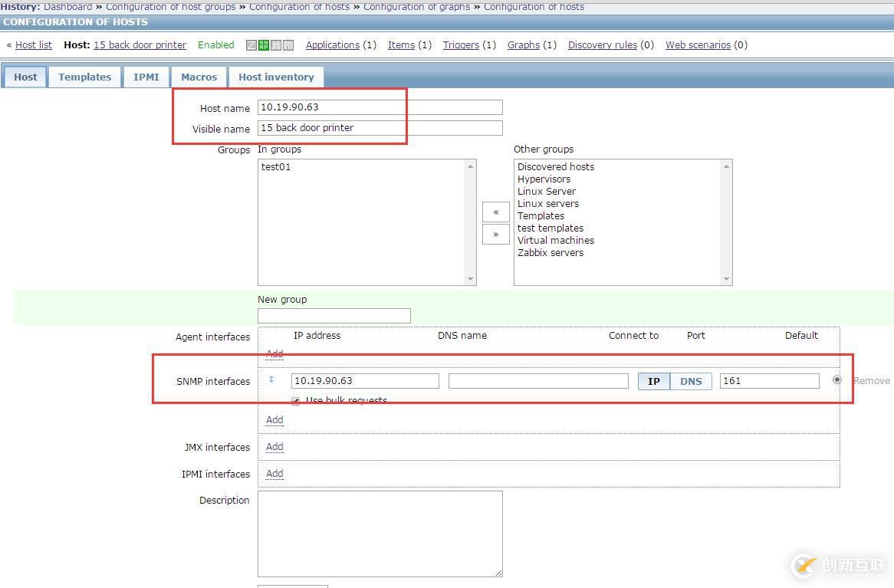
Task: Click the IPMI availability status icon
Action: [288, 45]
